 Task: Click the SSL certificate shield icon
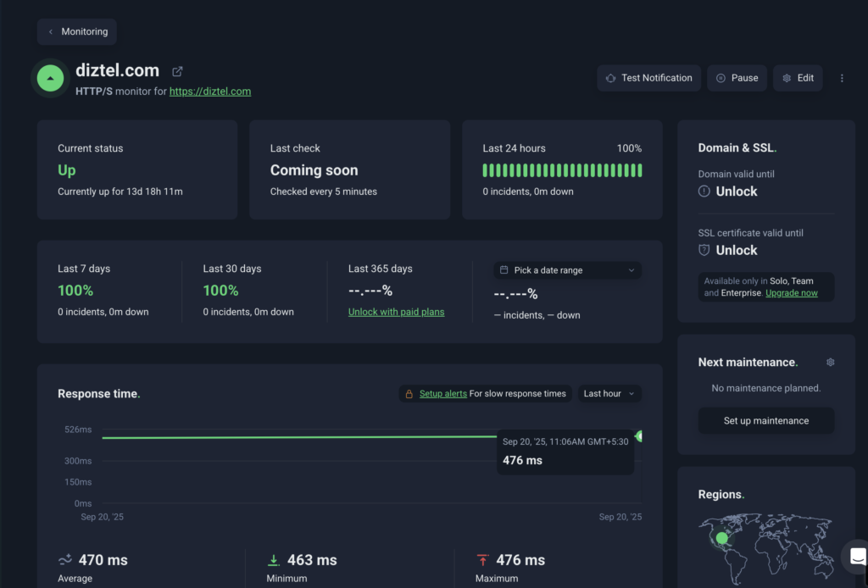point(704,250)
